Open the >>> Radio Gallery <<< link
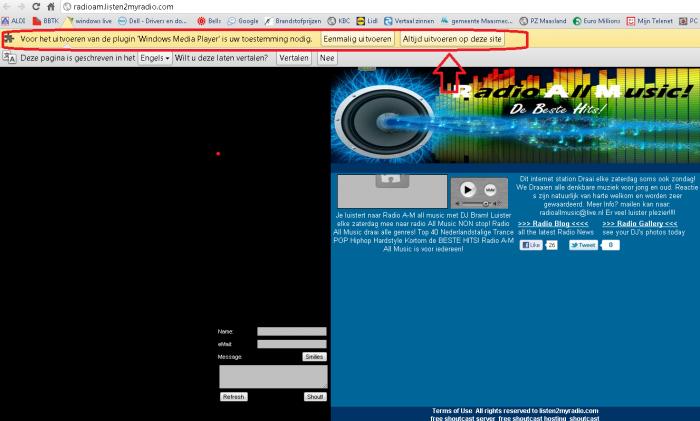The height and width of the screenshot is (421, 700). pyautogui.click(x=639, y=224)
